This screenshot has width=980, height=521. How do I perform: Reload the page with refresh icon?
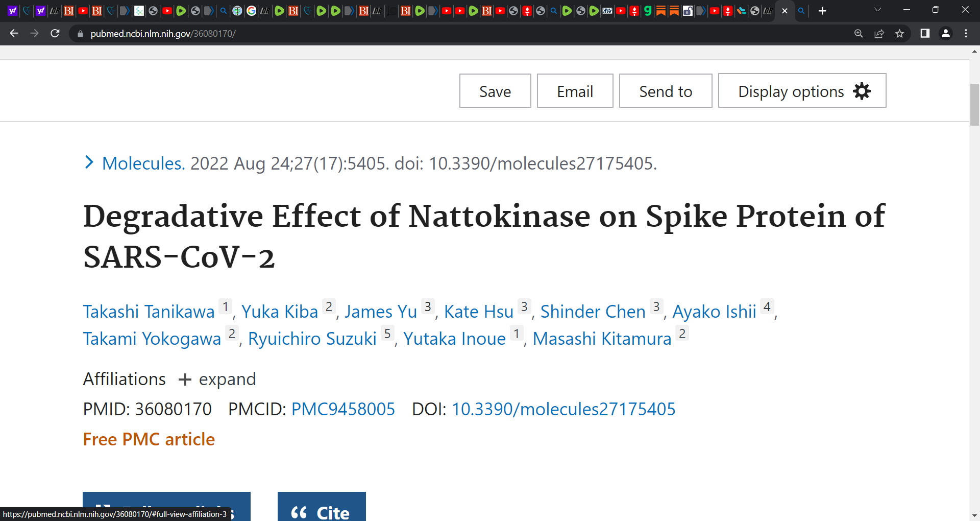point(55,33)
